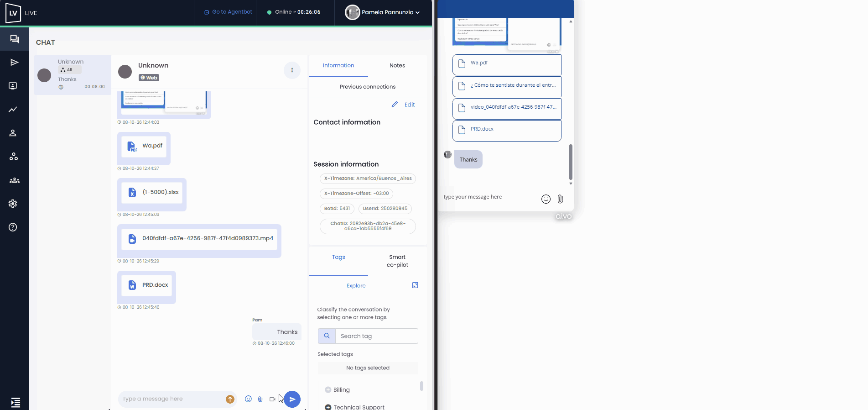Expand Previous connections section

point(368,87)
